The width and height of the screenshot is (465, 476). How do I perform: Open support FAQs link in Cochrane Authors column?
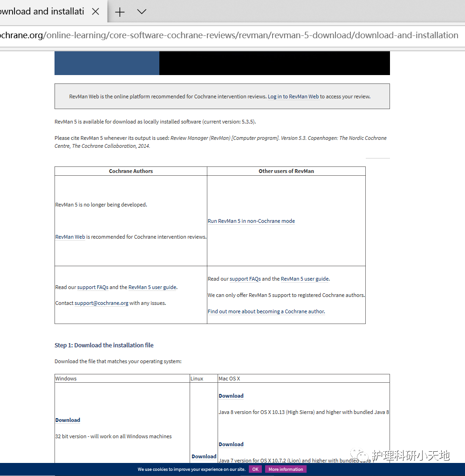(93, 287)
